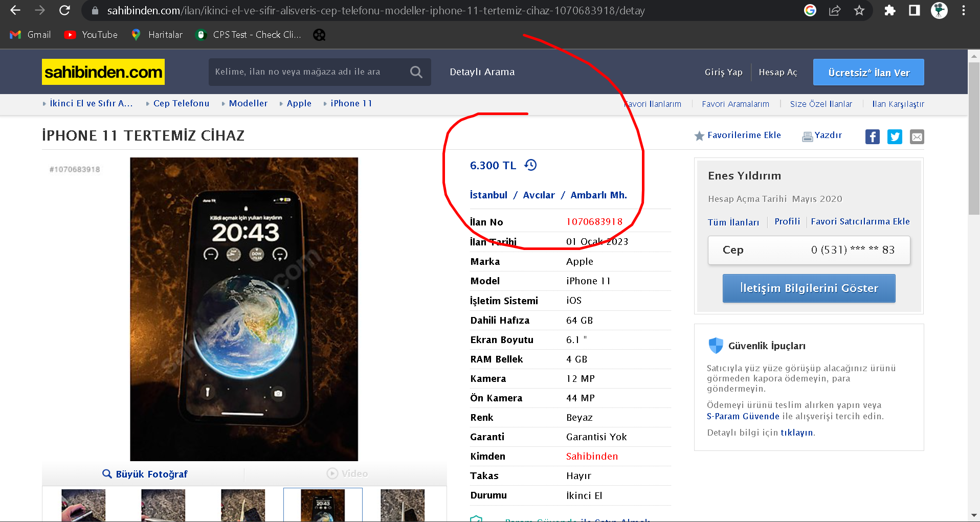Screen dimensions: 980x522
Task: Open Favori İlanlarım
Action: pyautogui.click(x=653, y=104)
